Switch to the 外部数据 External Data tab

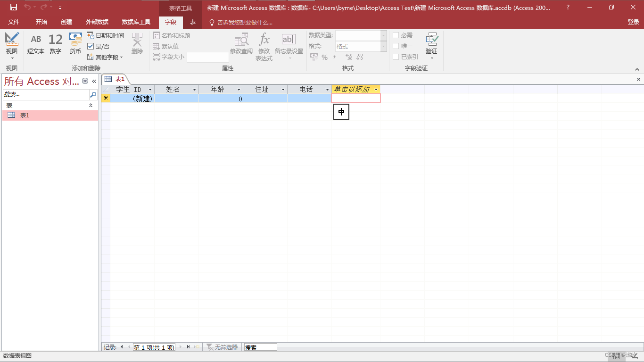coord(97,22)
